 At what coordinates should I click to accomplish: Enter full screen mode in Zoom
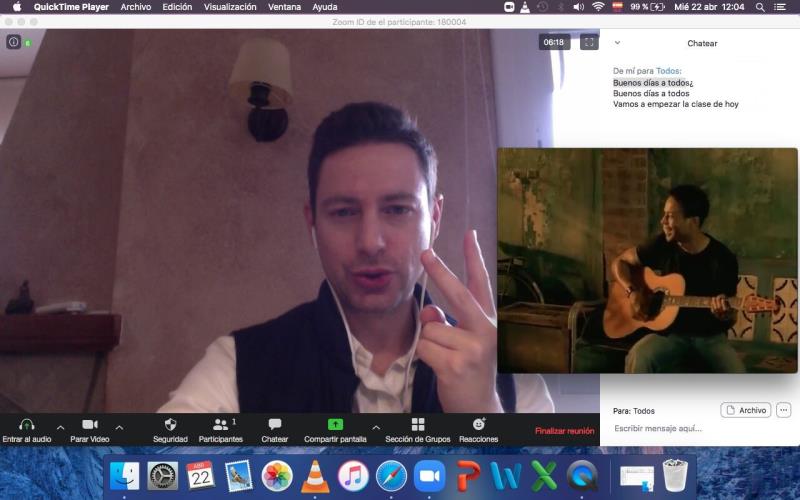(x=589, y=42)
